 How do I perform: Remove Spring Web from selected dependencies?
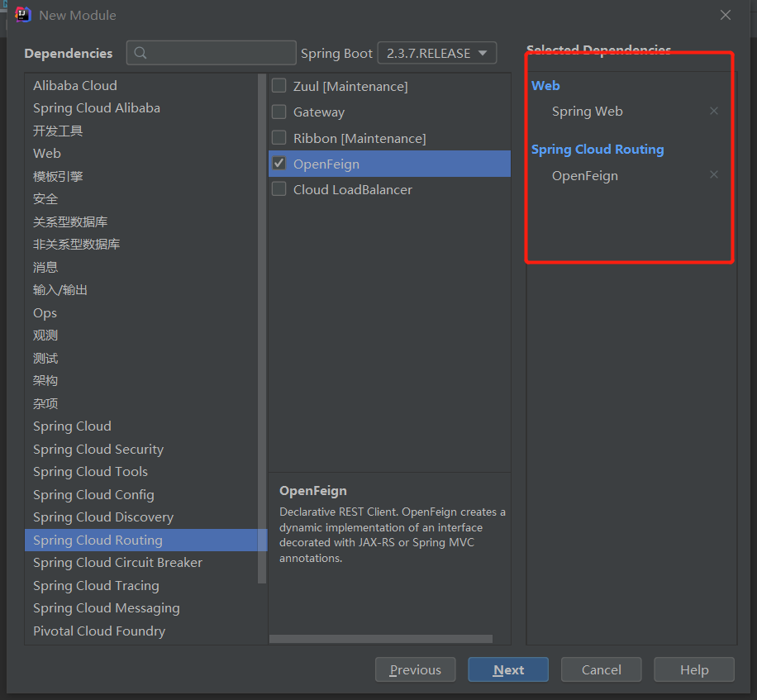point(713,111)
